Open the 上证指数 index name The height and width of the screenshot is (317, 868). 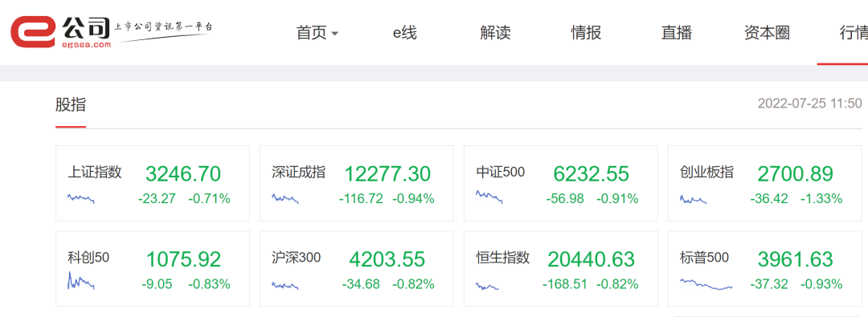point(95,172)
